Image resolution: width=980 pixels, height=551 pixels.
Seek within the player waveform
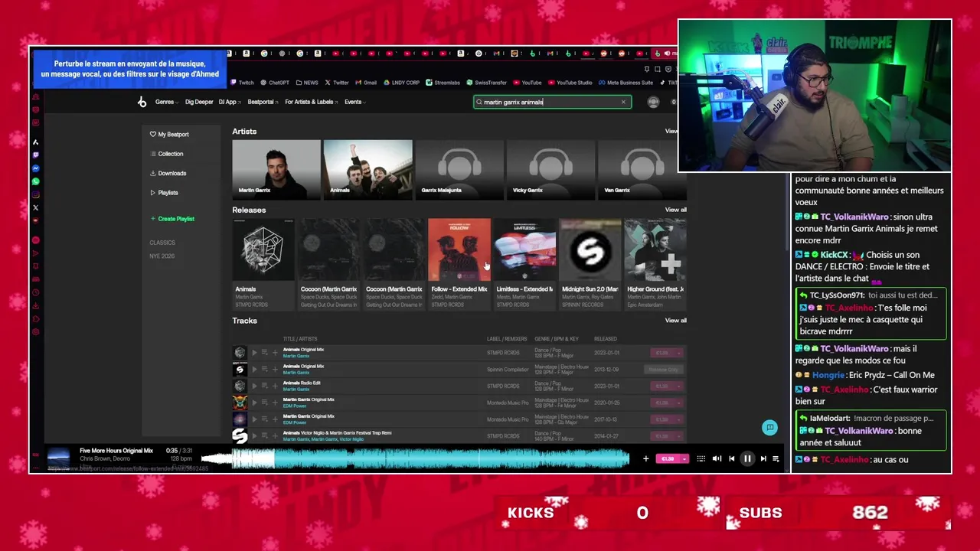(414, 458)
